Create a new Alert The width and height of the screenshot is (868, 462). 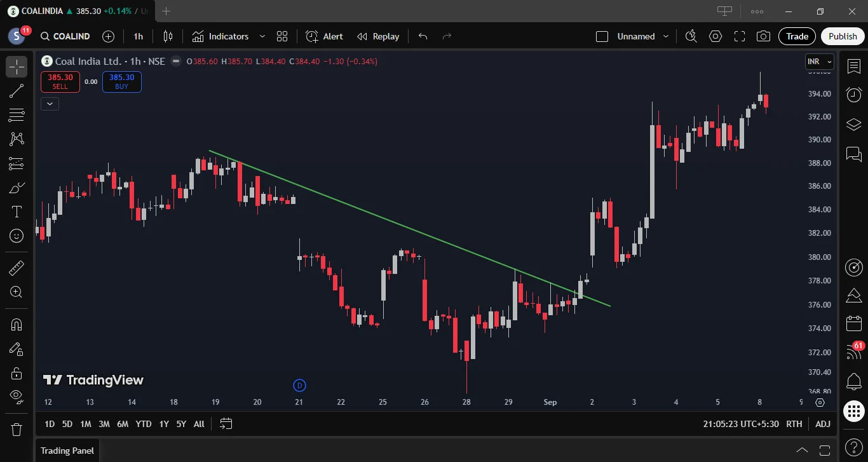click(x=324, y=36)
